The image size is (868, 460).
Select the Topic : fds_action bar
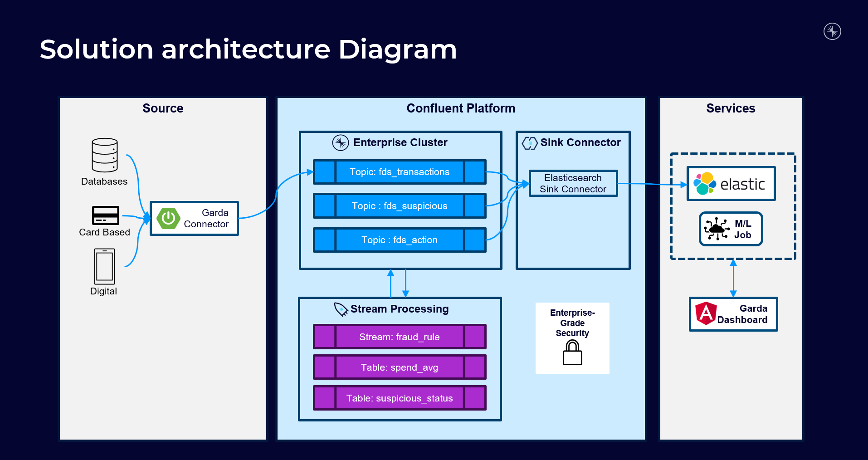pyautogui.click(x=400, y=240)
